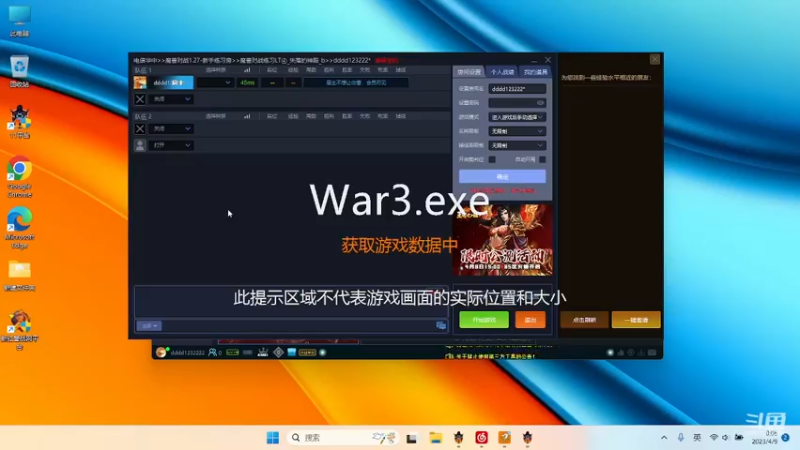The width and height of the screenshot is (800, 450).
Task: Click the Windows Start button on the taskbar
Action: 272,437
